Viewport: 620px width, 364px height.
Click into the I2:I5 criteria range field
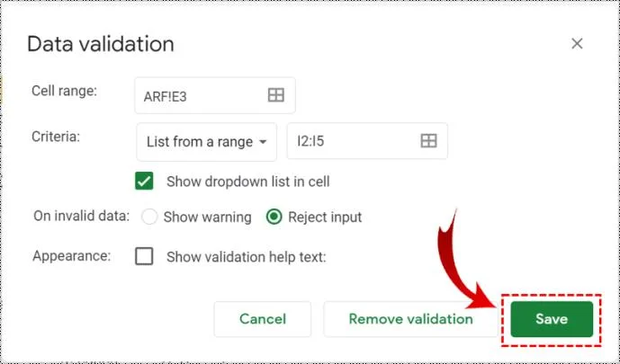(x=367, y=141)
